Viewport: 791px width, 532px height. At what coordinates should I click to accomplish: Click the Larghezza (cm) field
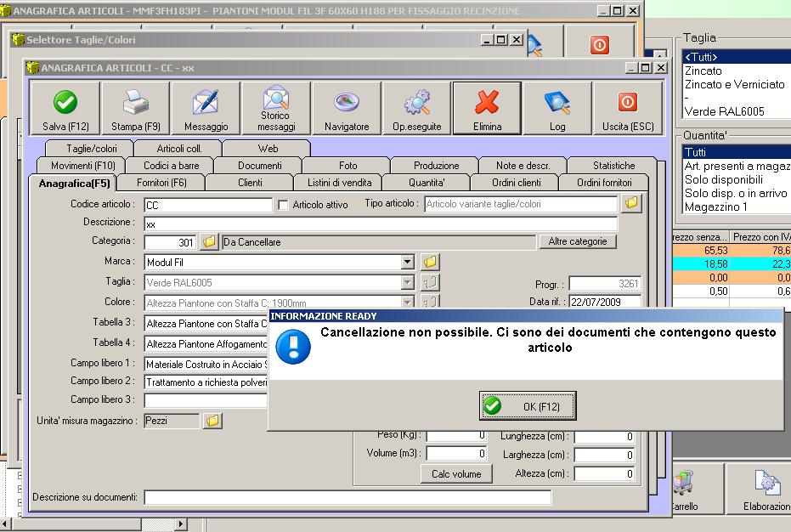[604, 455]
